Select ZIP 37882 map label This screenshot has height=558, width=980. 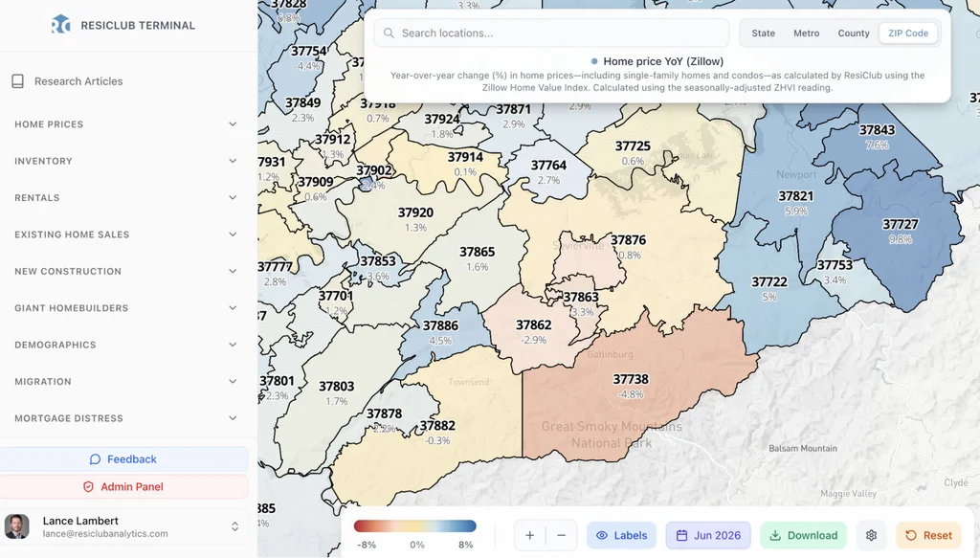pyautogui.click(x=437, y=426)
